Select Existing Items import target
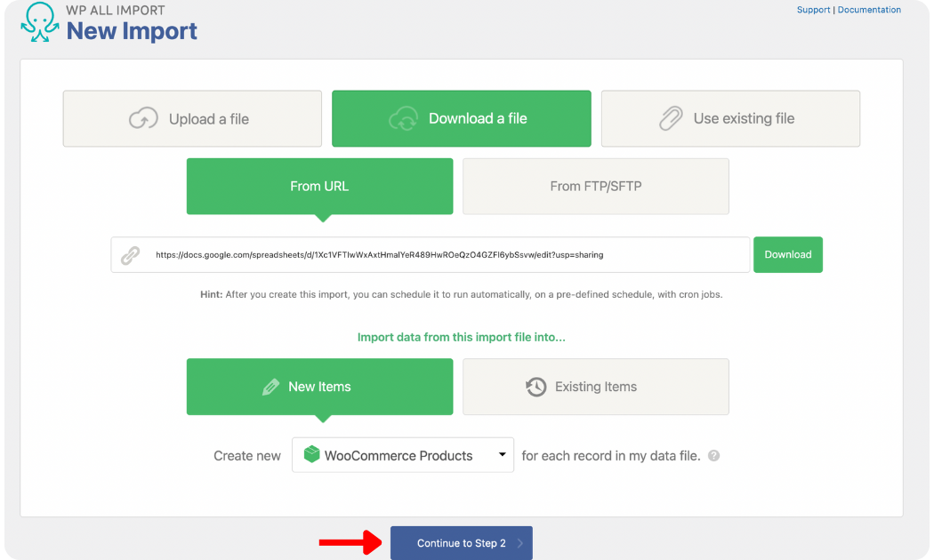 [595, 387]
